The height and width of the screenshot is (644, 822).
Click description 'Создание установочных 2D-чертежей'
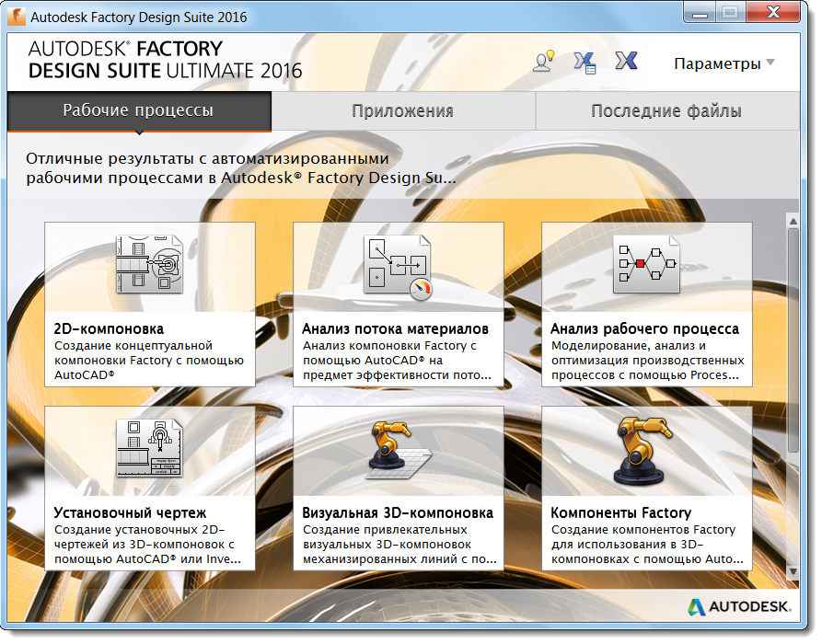click(147, 545)
